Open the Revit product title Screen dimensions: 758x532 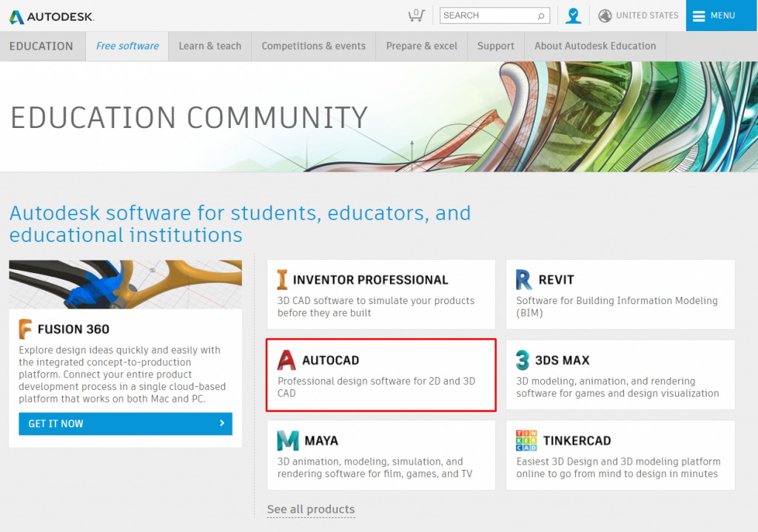click(x=556, y=280)
